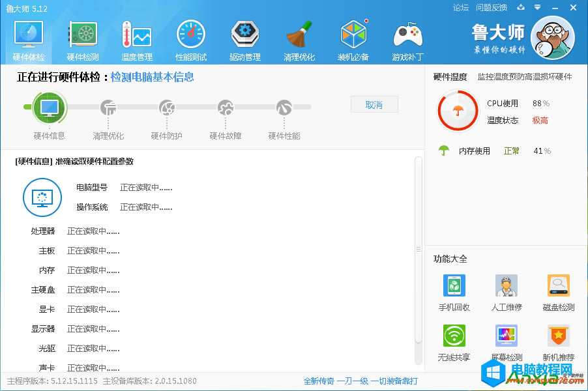Open 性能测试 performance test gauge icon
This screenshot has width=588, height=391.
[x=191, y=39]
